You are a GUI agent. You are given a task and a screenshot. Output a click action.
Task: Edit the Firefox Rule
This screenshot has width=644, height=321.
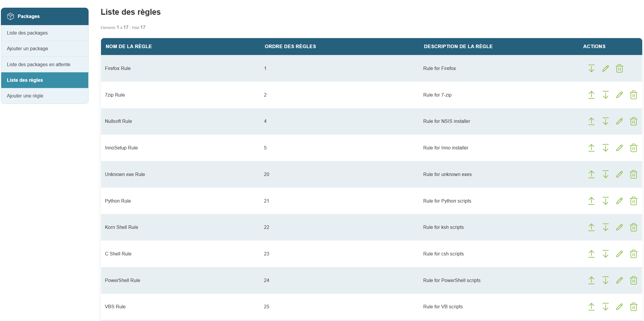[x=605, y=69]
